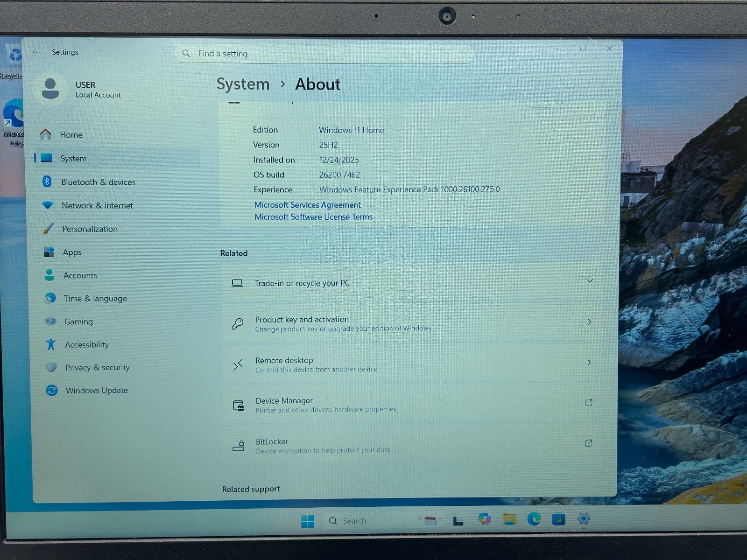Click the 12/24/2025 installed on date

(x=339, y=160)
